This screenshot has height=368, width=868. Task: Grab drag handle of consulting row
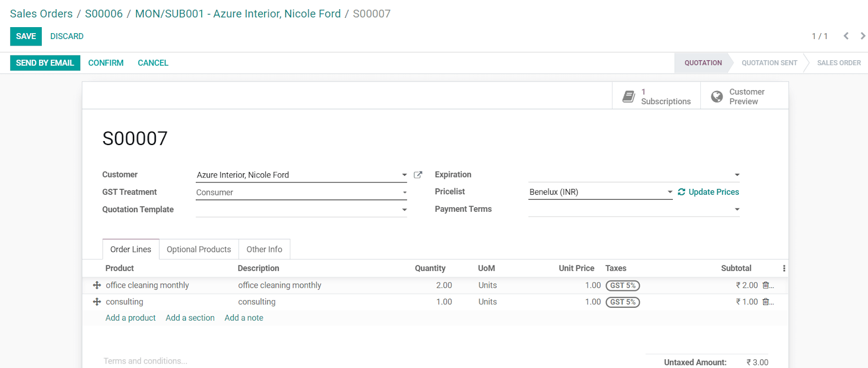click(97, 302)
